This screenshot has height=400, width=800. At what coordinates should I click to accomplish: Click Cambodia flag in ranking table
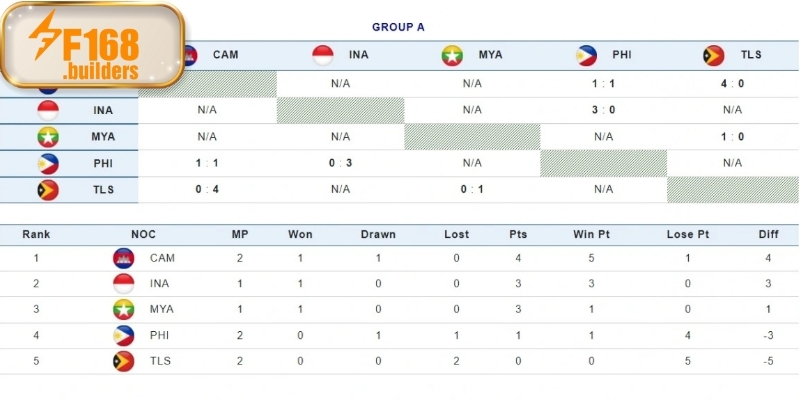(x=124, y=258)
